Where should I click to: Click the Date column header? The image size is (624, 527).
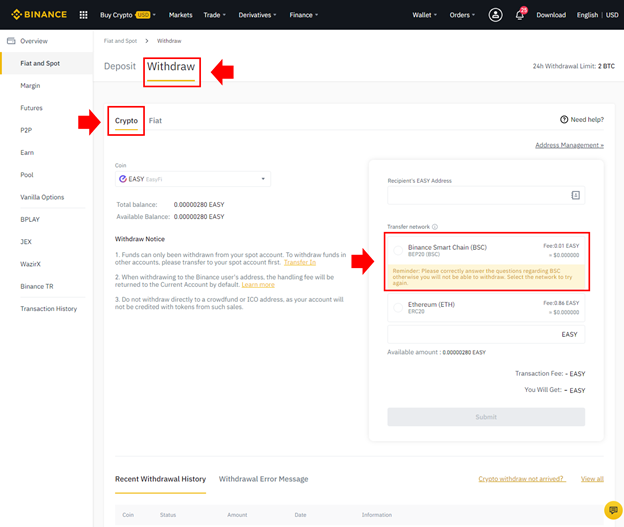click(300, 515)
